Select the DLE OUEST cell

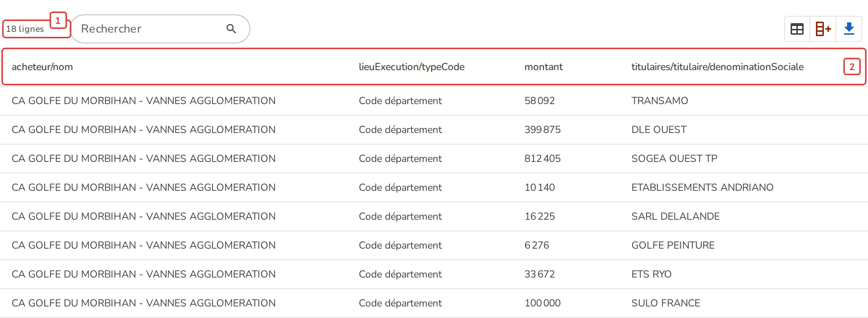click(659, 130)
